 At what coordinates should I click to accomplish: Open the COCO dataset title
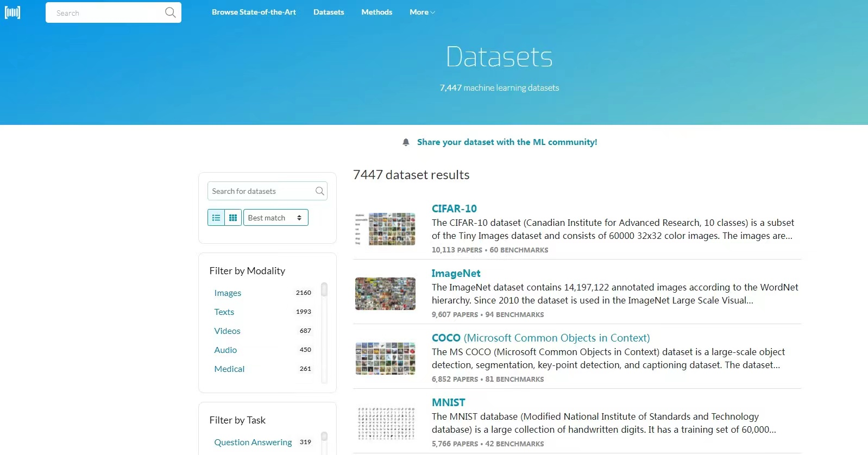tap(541, 338)
